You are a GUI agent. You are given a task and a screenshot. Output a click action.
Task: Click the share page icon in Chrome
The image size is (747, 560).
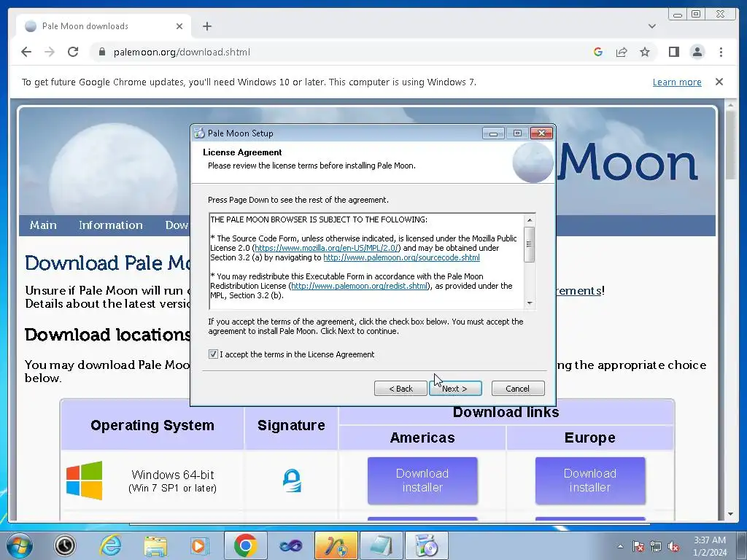622,52
